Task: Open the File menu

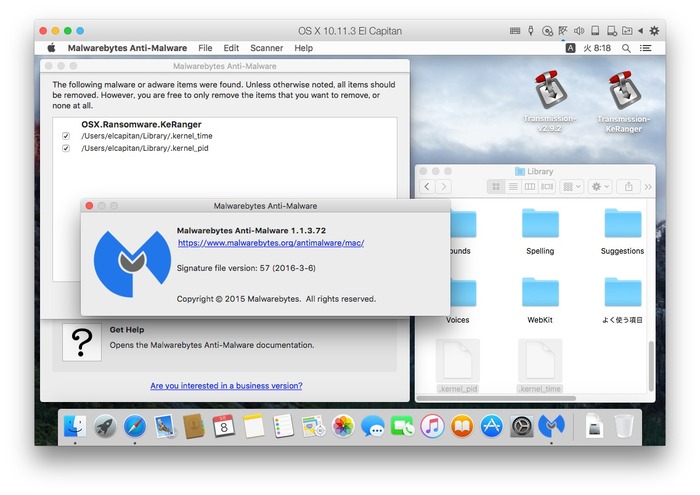Action: click(x=205, y=48)
